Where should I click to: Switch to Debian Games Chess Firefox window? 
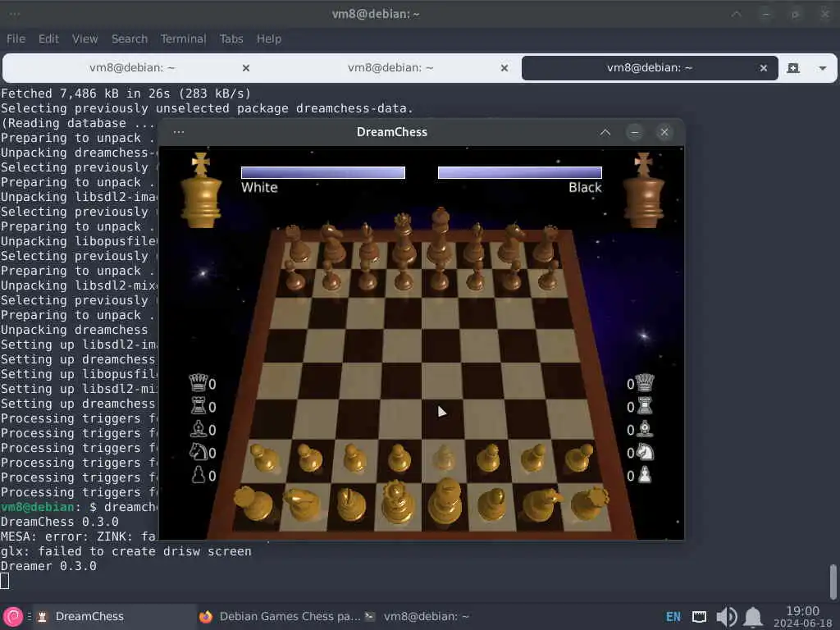(279, 616)
